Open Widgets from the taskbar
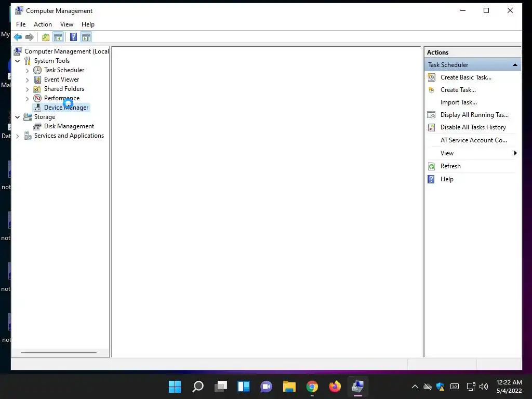This screenshot has width=532, height=399. point(244,387)
